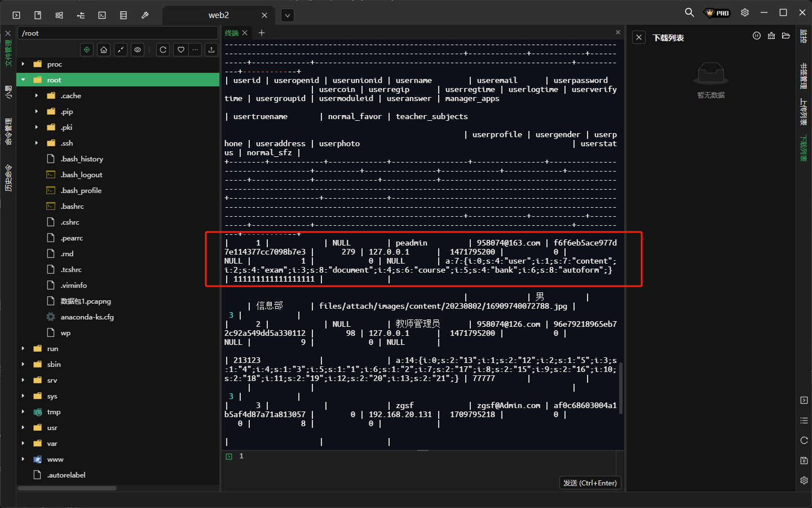Pause all downloads in the download list
This screenshot has height=508, width=812.
(757, 36)
